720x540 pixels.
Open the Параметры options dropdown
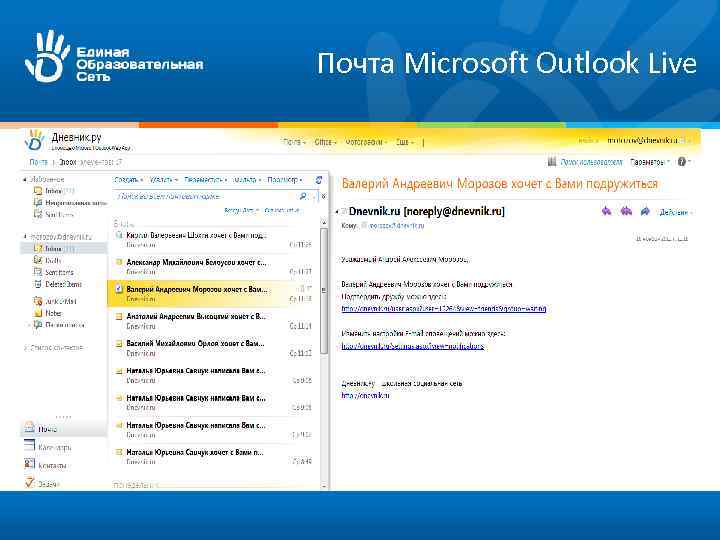[x=650, y=162]
